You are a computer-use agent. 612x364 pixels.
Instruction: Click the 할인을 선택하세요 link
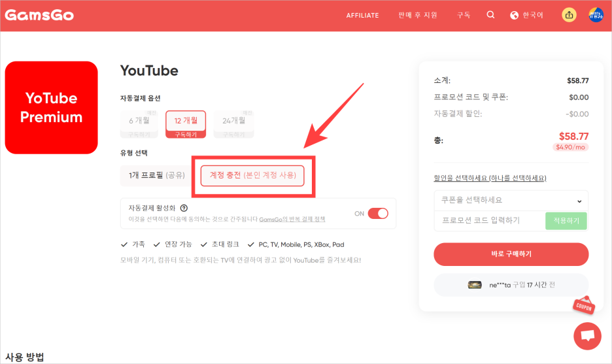tap(490, 178)
